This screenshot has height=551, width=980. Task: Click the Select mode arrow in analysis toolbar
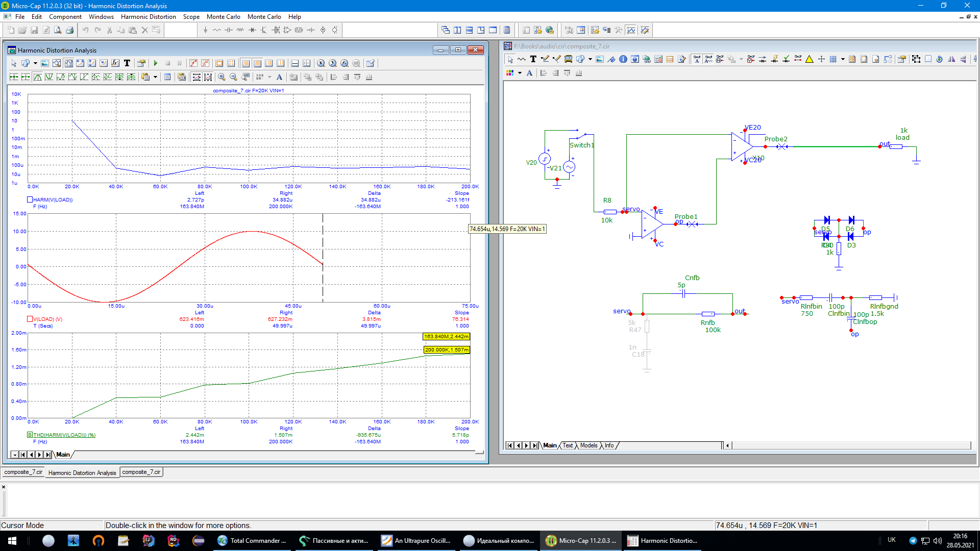coord(14,63)
